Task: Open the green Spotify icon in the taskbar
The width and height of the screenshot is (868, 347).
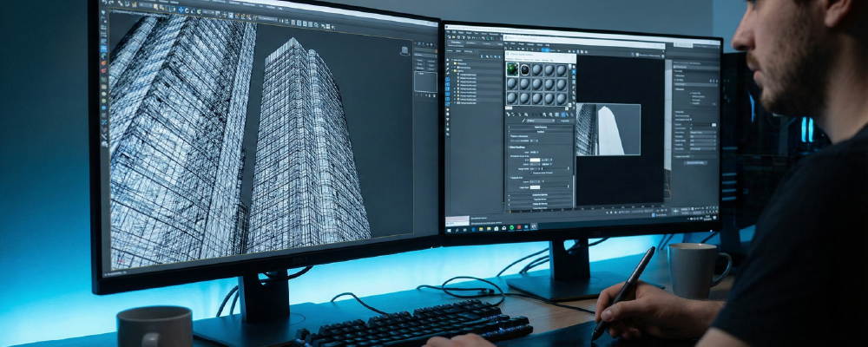Action: click(x=511, y=227)
